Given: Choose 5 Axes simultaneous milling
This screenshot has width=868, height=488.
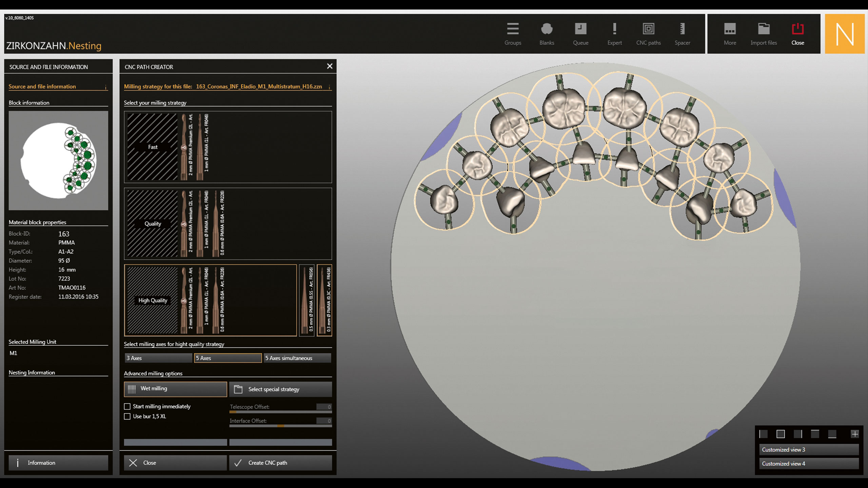Looking at the screenshot, I should [297, 358].
